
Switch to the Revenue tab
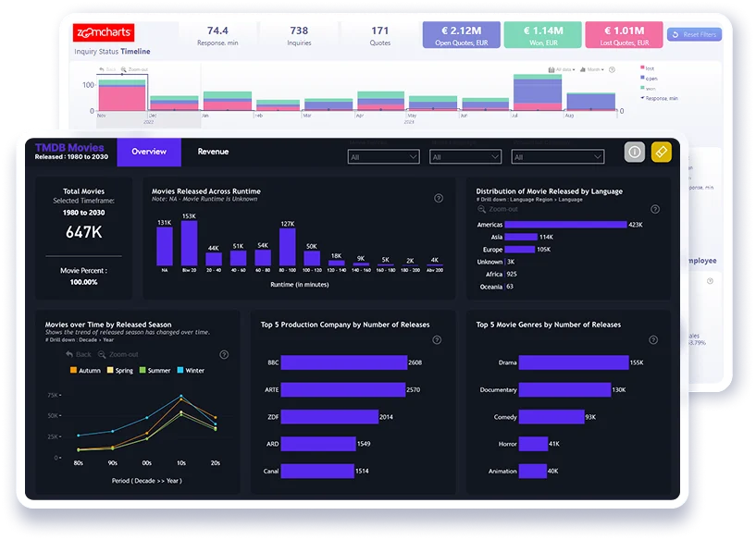[x=213, y=152]
